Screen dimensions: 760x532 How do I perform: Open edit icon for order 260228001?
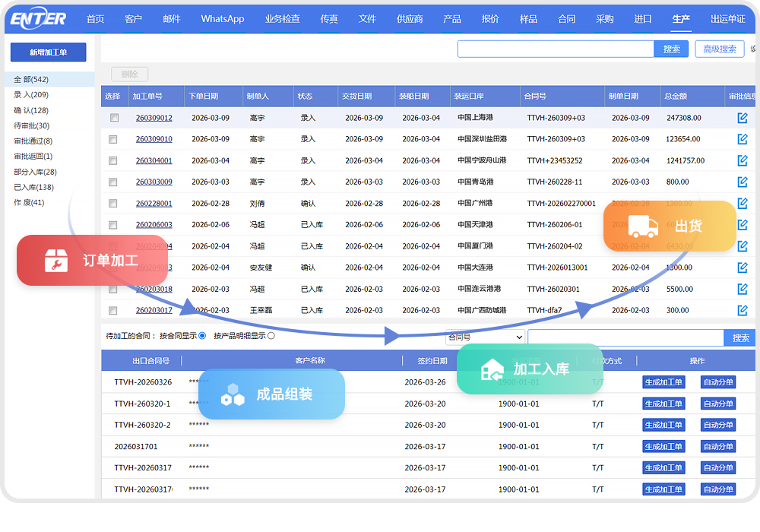(742, 203)
